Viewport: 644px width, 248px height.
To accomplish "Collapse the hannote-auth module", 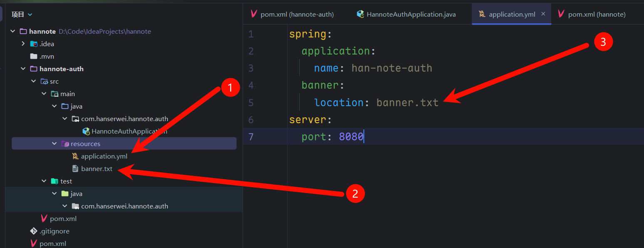I will tap(23, 69).
